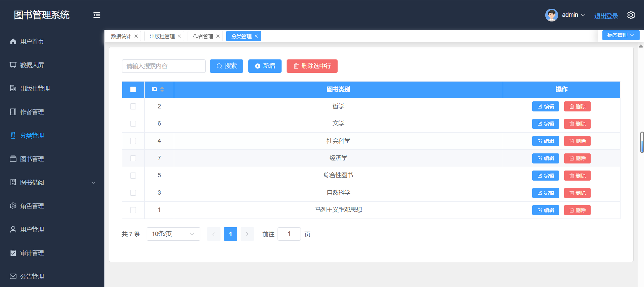Screen dimensions: 644x287
Task: Check the box for row 马列主义毛邓思想
Action: pyautogui.click(x=133, y=210)
